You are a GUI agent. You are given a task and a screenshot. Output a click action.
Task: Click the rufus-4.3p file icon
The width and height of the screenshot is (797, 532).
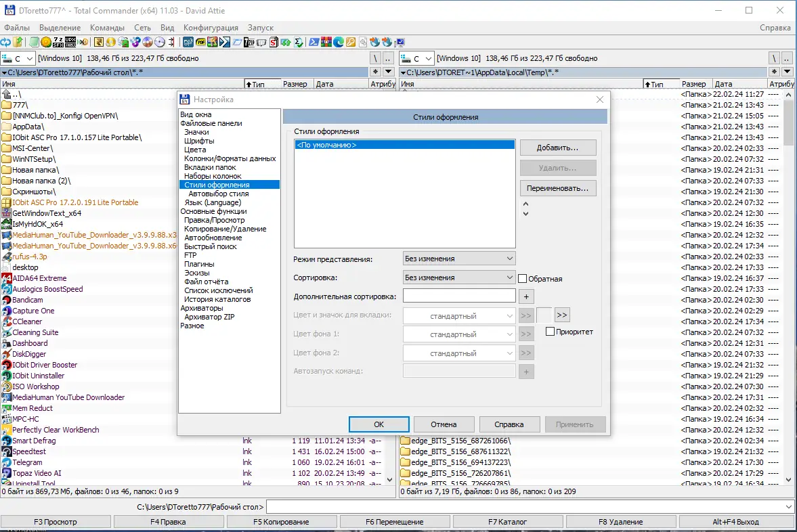coord(7,257)
